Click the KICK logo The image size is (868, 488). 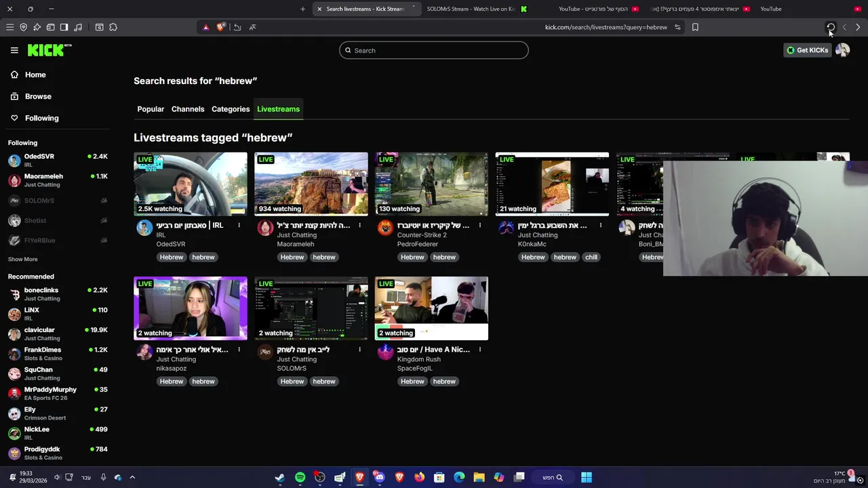coord(49,50)
